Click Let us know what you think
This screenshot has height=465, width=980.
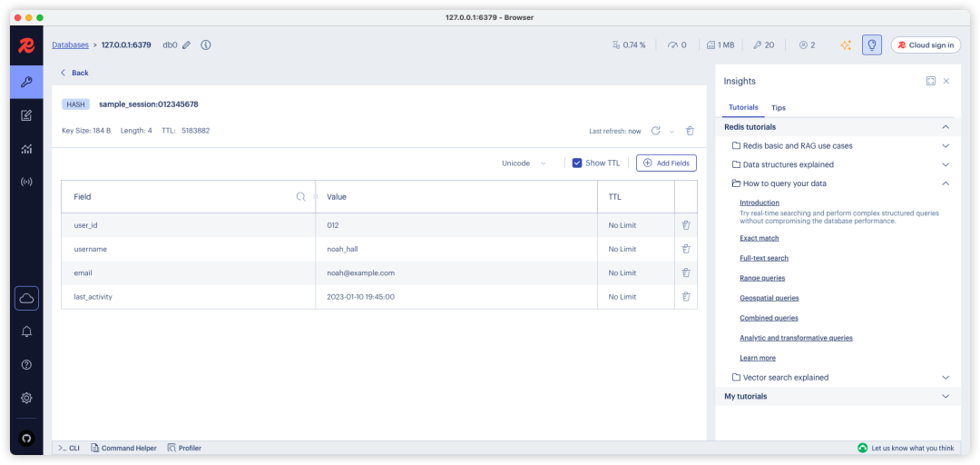click(906, 448)
